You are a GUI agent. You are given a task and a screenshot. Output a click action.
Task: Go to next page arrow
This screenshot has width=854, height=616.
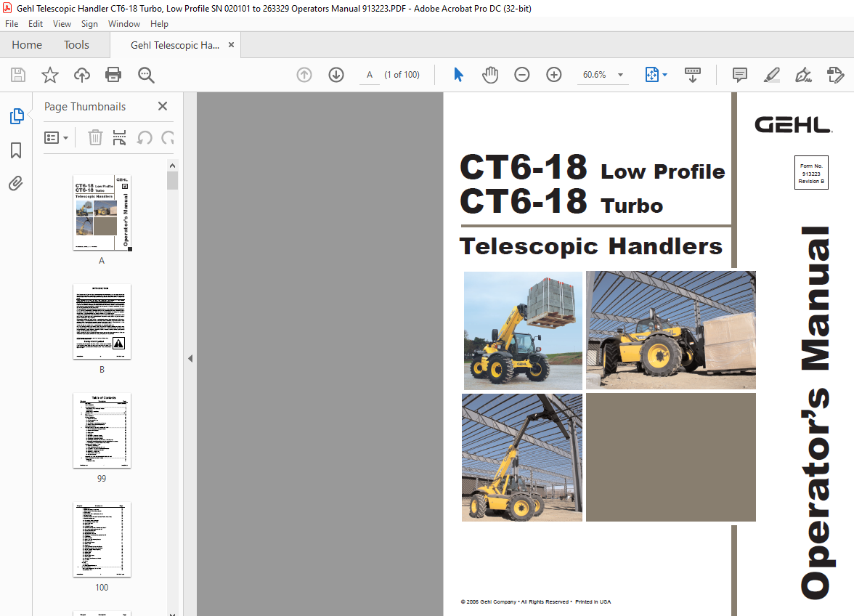click(x=336, y=75)
